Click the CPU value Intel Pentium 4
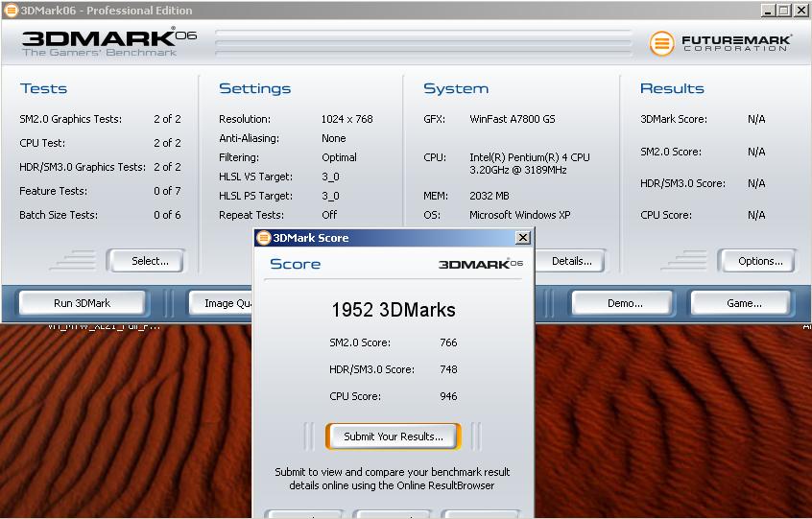812x519 pixels. 529,163
